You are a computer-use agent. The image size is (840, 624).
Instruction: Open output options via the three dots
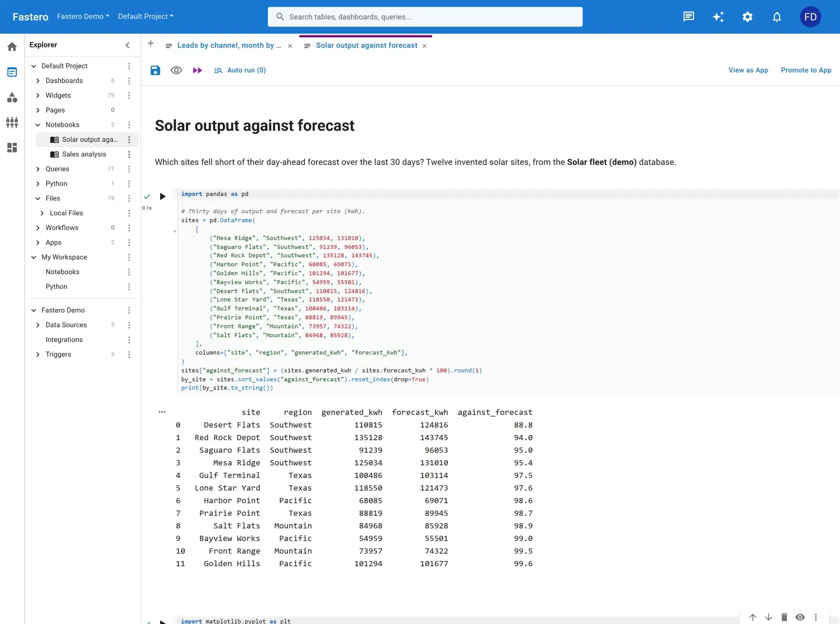click(x=162, y=412)
